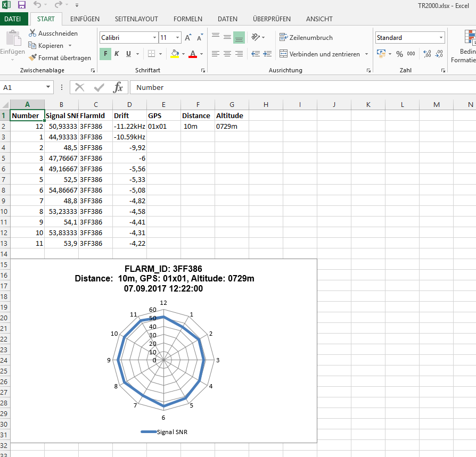
Task: Expand font color dropdown arrow
Action: (x=202, y=54)
